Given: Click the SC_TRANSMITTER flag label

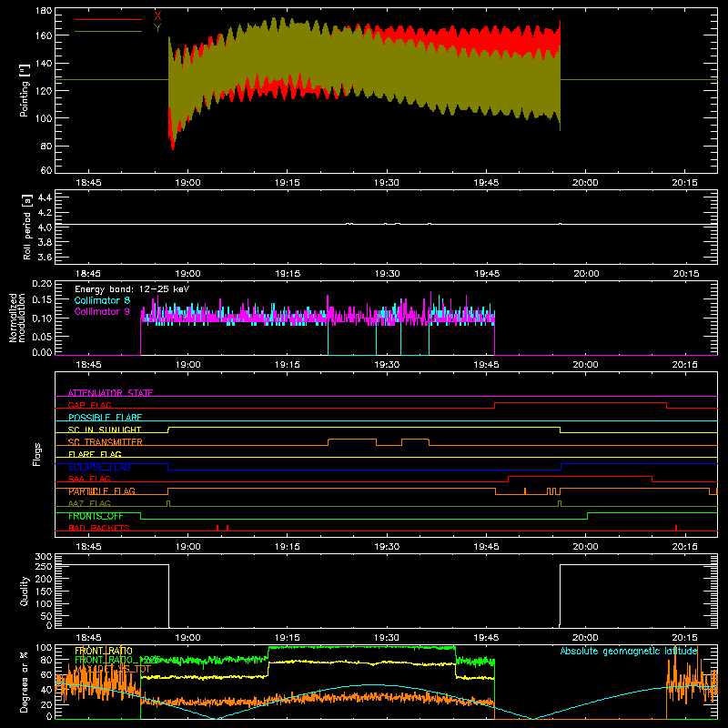Looking at the screenshot, I should click(105, 442).
